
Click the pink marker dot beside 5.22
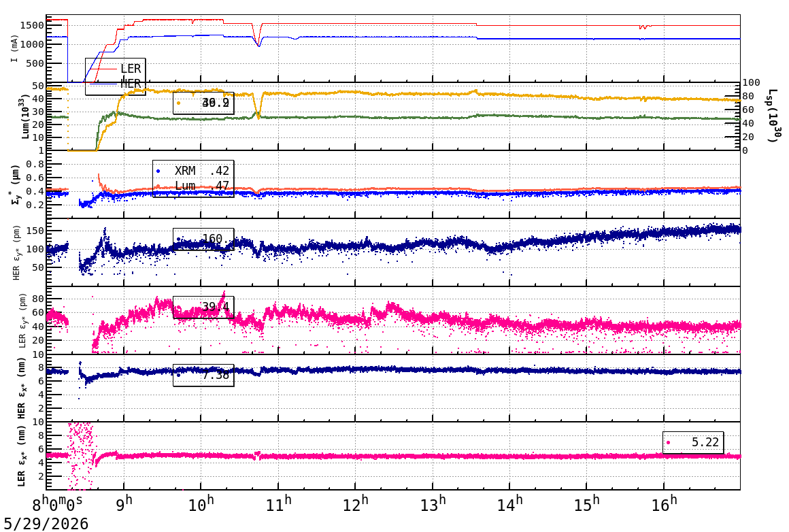(x=668, y=443)
